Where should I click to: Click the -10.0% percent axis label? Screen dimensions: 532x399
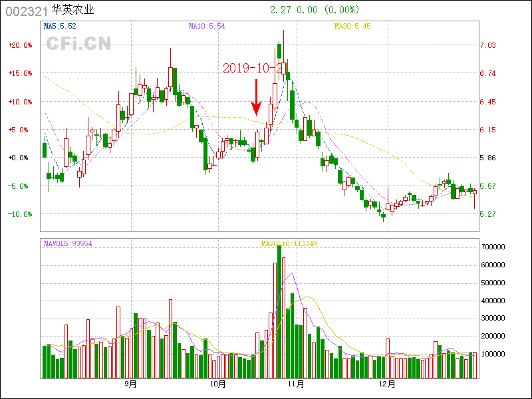point(20,214)
